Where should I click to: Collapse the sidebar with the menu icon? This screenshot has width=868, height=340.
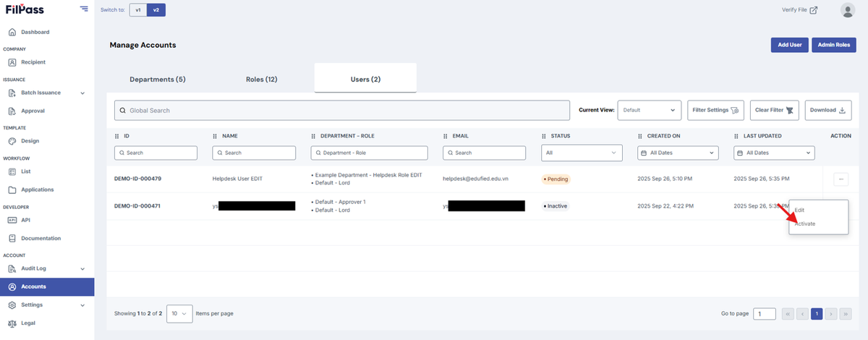click(x=85, y=9)
